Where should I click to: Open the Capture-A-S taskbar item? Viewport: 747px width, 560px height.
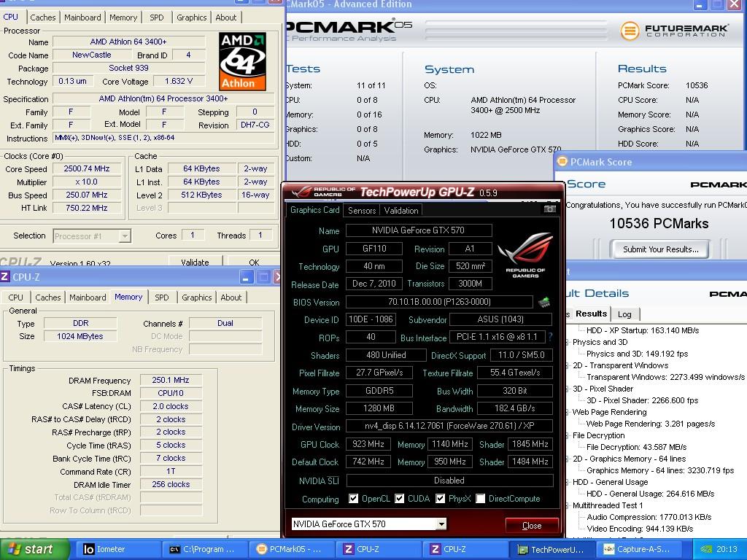(x=640, y=549)
